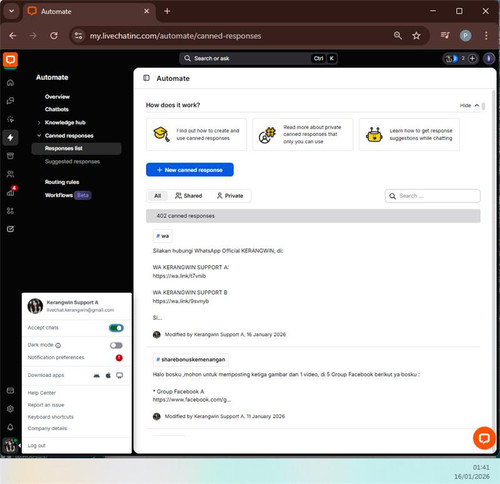Click the Android download app icon
This screenshot has height=484, width=500.
[x=97, y=375]
